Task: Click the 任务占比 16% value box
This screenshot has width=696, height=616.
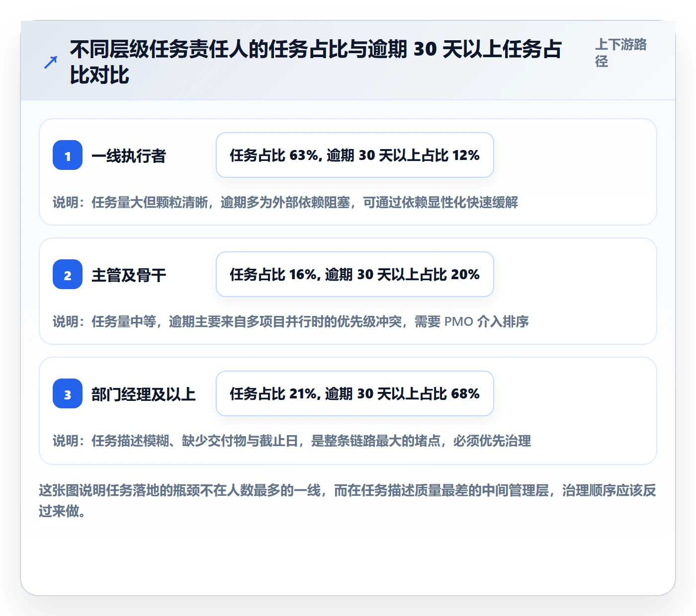Action: coord(355,274)
